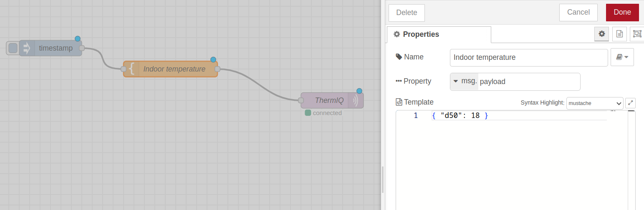Viewport: 644px width, 210px height.
Task: Click the Cancel button
Action: (578, 13)
